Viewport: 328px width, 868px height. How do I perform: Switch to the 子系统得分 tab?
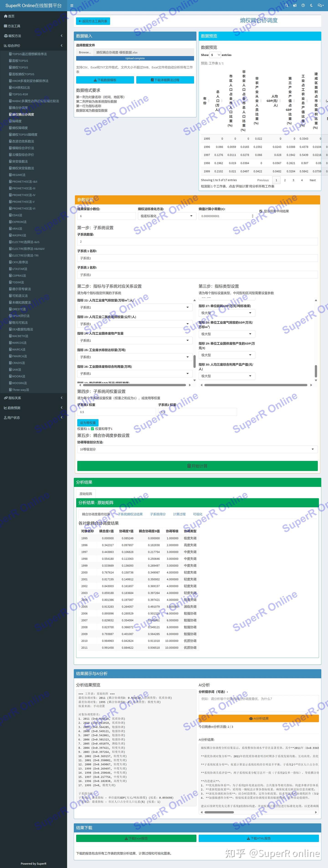coord(158,514)
